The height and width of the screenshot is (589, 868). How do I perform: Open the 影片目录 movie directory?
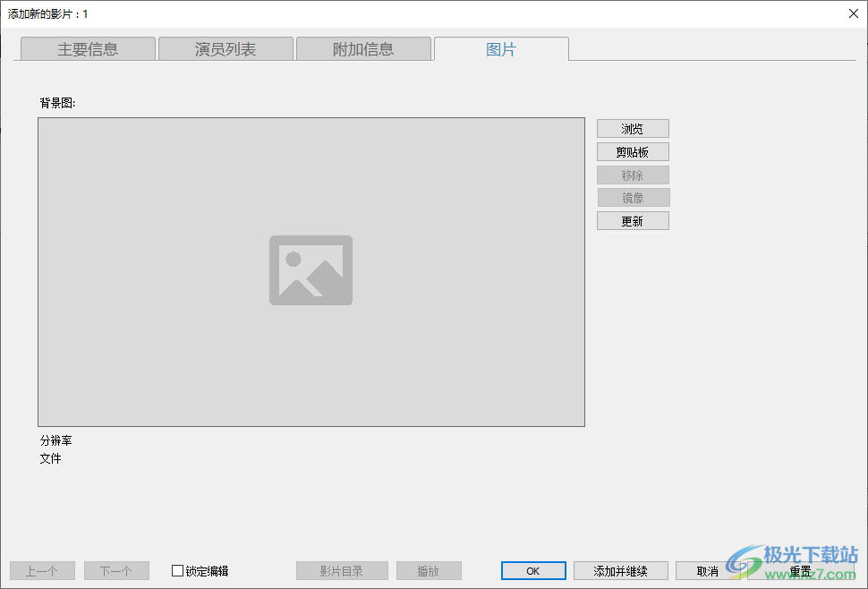(341, 570)
